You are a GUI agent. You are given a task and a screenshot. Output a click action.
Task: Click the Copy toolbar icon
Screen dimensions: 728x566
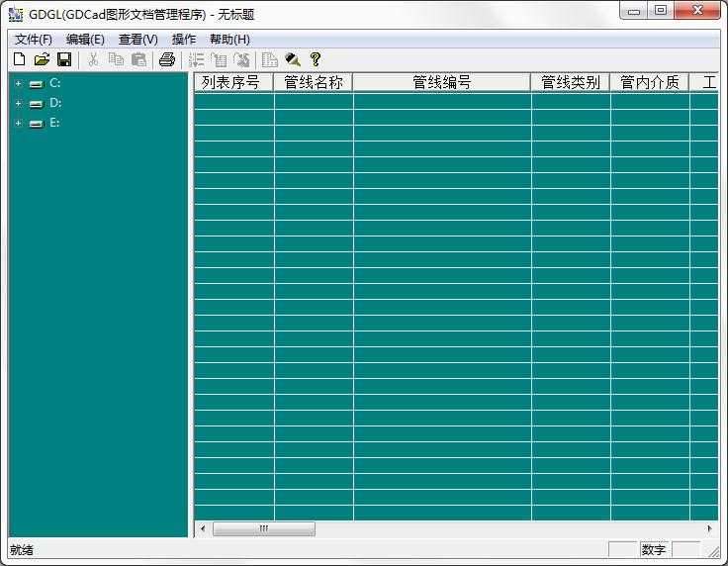[116, 59]
